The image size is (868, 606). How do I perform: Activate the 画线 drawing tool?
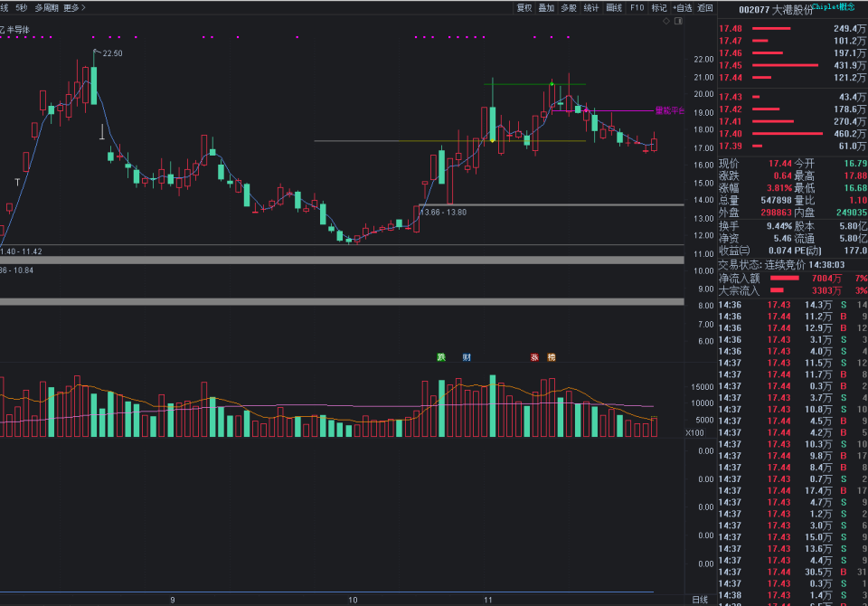tap(614, 8)
